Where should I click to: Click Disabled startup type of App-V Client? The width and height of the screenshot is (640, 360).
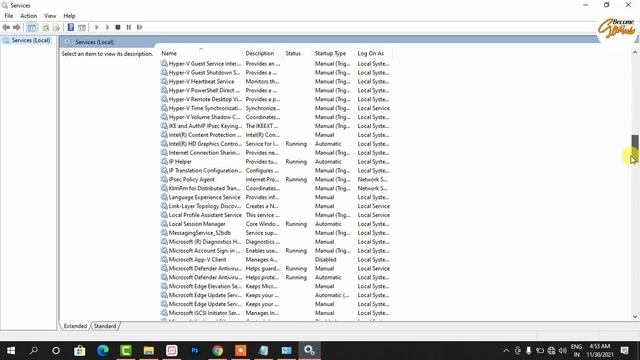[325, 260]
